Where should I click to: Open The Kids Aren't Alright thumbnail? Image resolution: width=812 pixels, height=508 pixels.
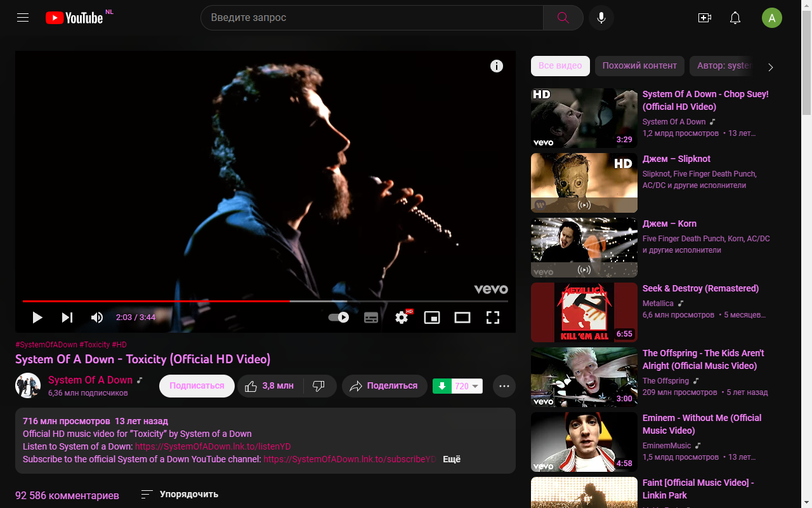click(584, 377)
